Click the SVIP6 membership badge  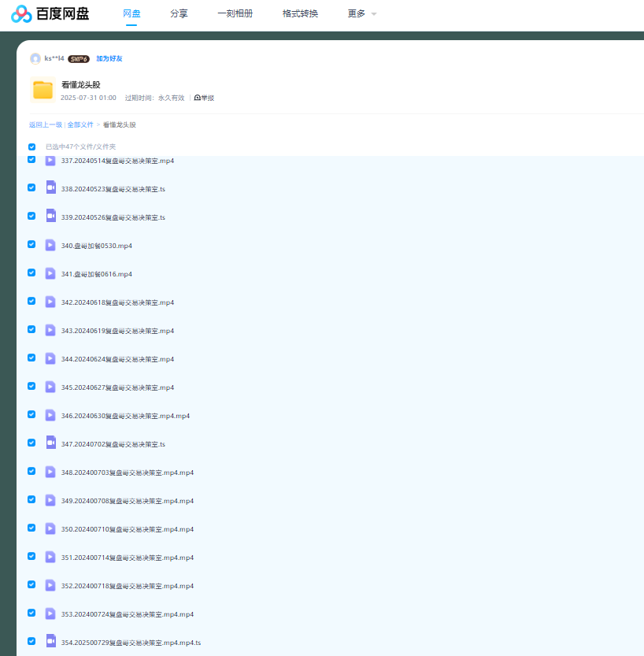(x=79, y=58)
